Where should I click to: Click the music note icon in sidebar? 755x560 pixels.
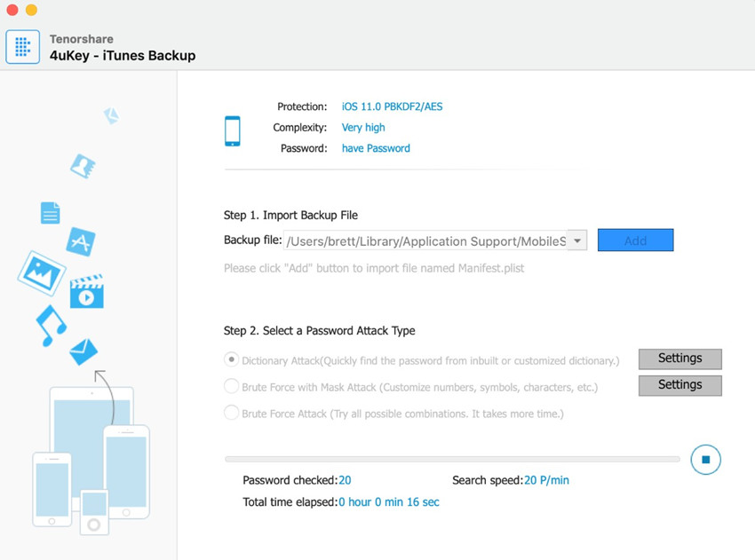[x=51, y=326]
